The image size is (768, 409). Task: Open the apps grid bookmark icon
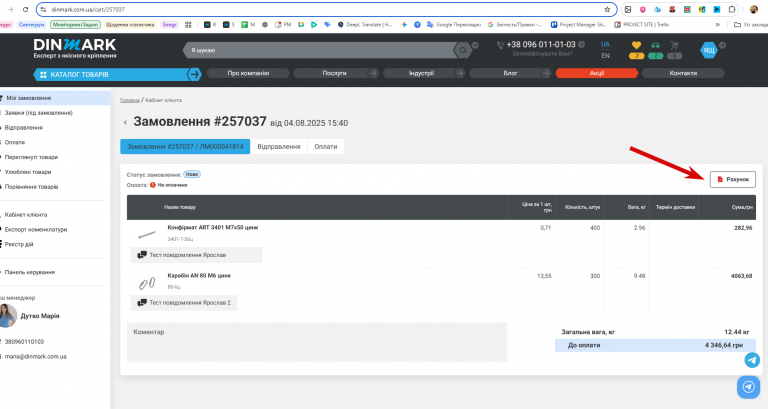click(188, 24)
